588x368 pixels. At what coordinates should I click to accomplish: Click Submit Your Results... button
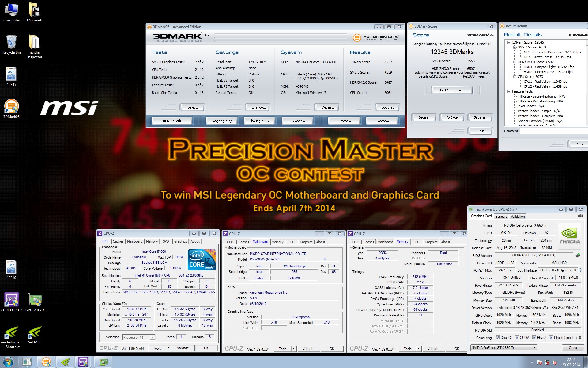(452, 90)
